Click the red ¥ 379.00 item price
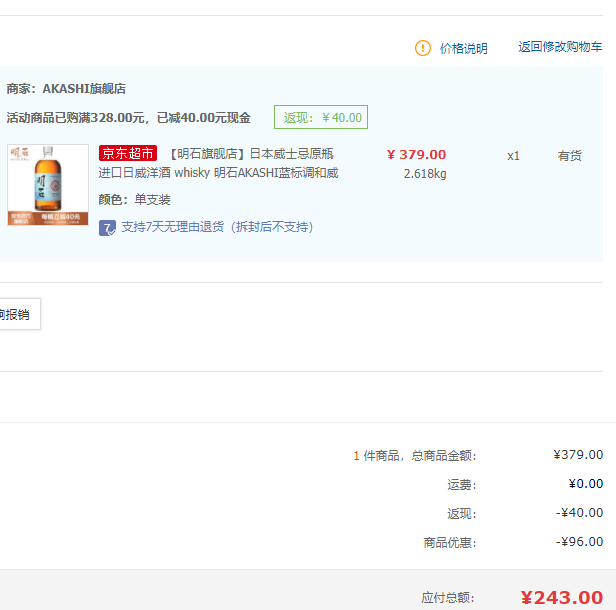The image size is (616, 610). pos(416,154)
